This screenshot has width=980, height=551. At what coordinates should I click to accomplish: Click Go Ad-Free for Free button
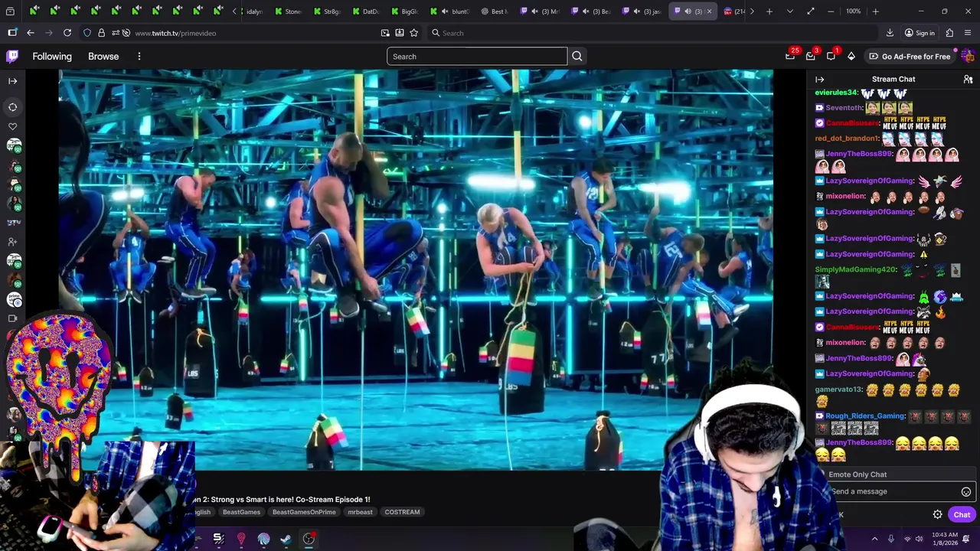pyautogui.click(x=909, y=57)
